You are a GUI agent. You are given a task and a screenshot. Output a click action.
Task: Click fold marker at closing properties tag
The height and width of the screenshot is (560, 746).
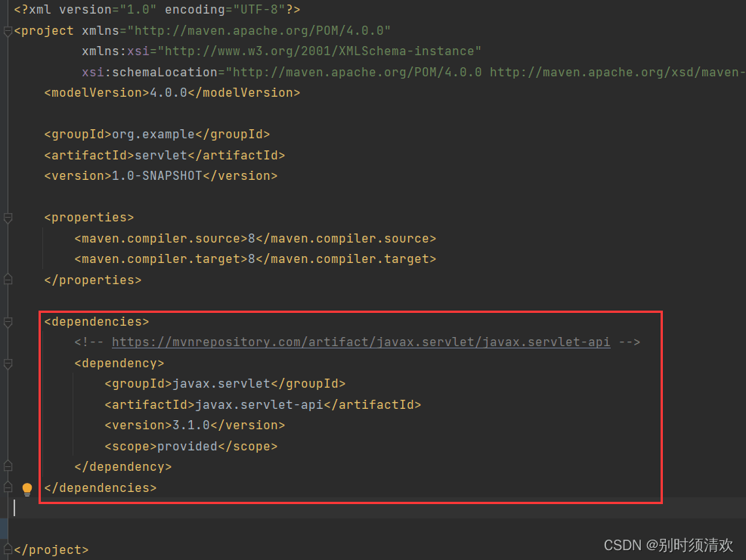click(8, 280)
